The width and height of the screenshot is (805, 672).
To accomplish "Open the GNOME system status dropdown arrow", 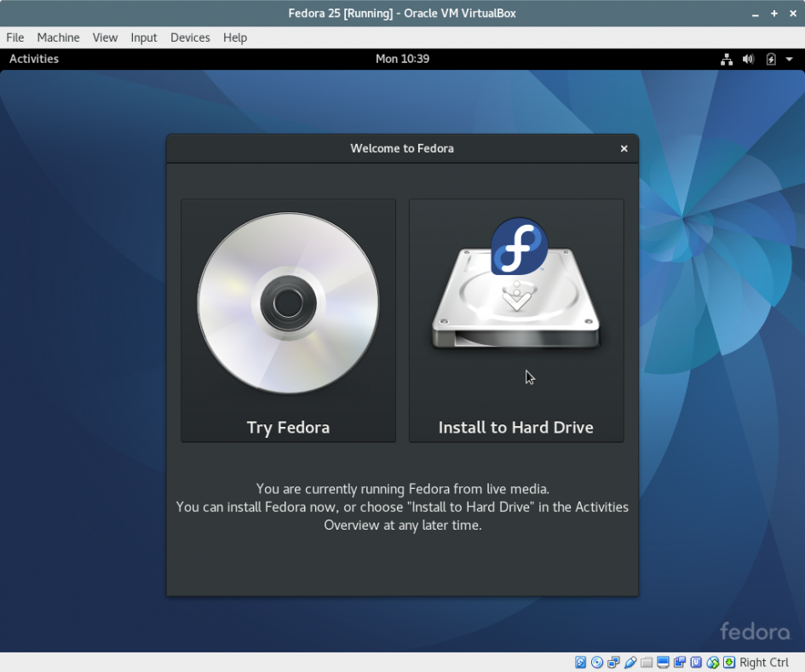I will click(788, 59).
